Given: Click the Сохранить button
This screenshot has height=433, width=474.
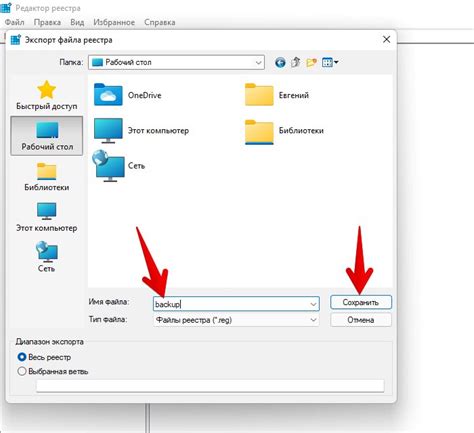Looking at the screenshot, I should coord(361,302).
